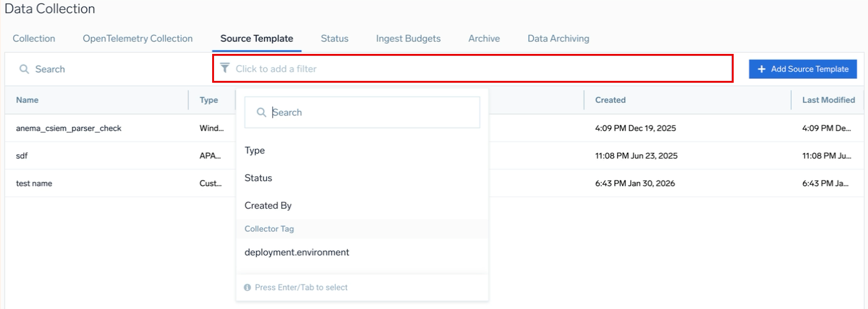Select the Type filter option
This screenshot has width=868, height=309.
tap(255, 150)
